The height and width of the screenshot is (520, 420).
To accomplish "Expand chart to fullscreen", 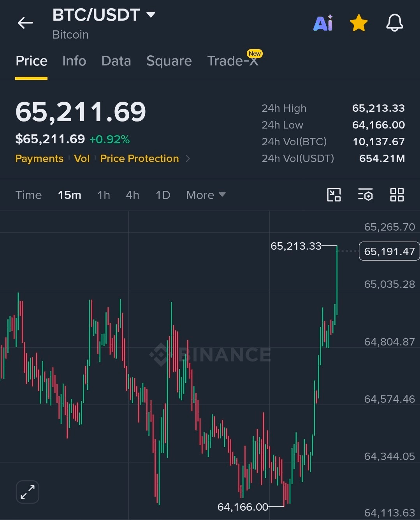I will click(x=28, y=492).
